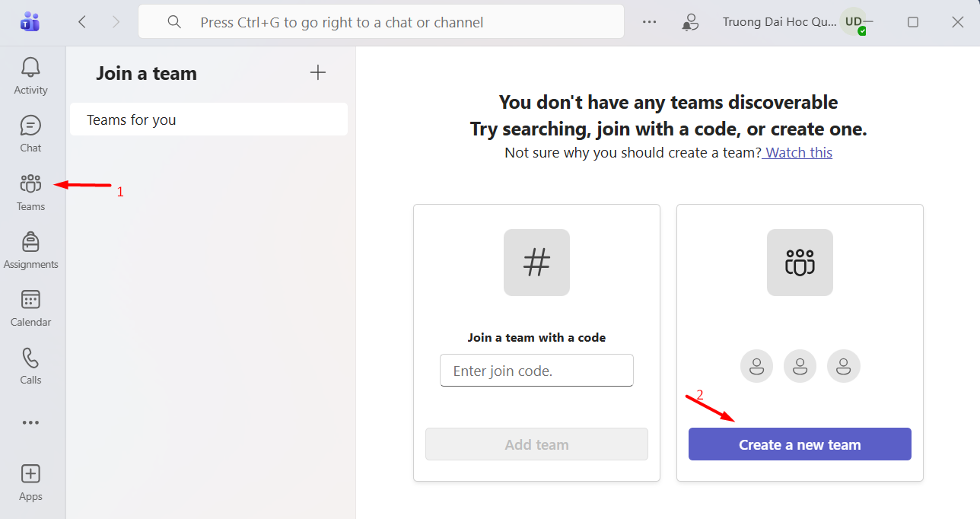Click the Enter join code field

pyautogui.click(x=536, y=371)
